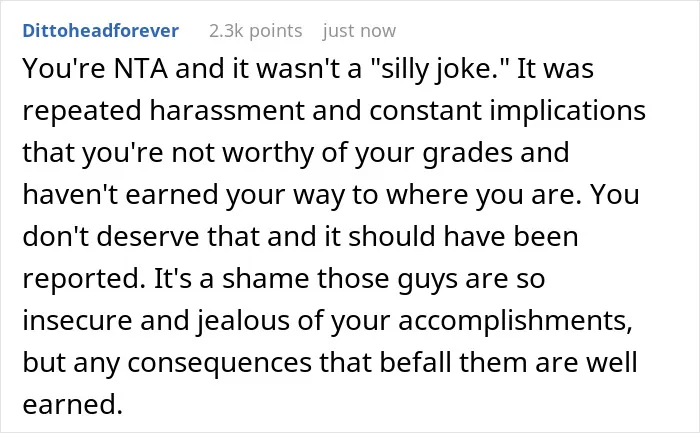
Task: Click the word "NTA" in the comment
Action: (x=141, y=69)
